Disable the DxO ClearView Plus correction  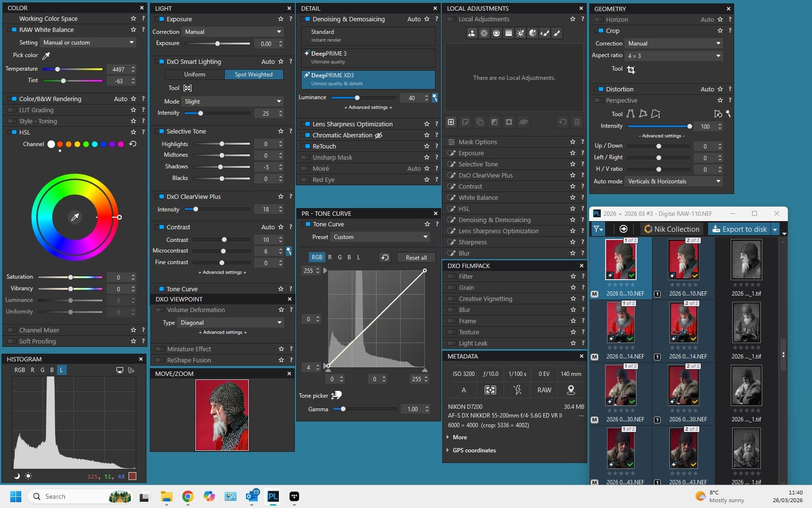159,197
